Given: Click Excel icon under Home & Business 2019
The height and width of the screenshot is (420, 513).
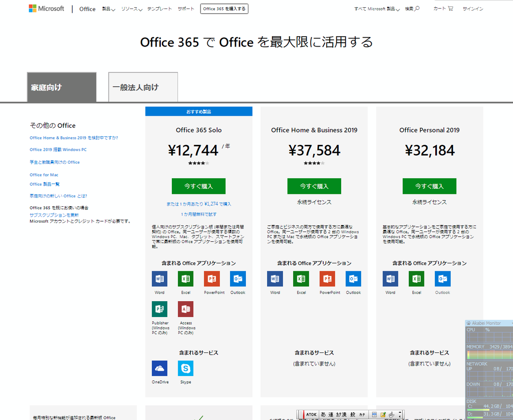Looking at the screenshot, I should click(x=301, y=279).
